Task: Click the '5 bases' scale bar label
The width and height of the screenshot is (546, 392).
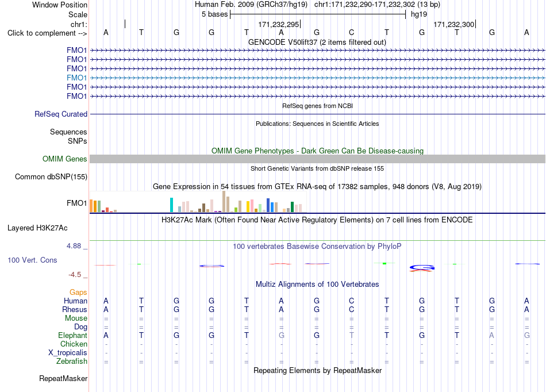Action: click(214, 14)
